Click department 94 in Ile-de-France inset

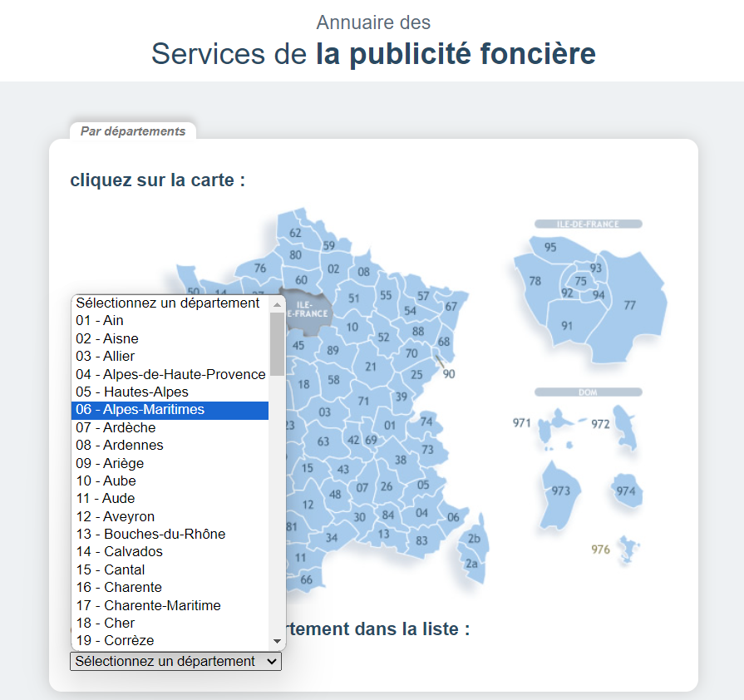pyautogui.click(x=599, y=295)
